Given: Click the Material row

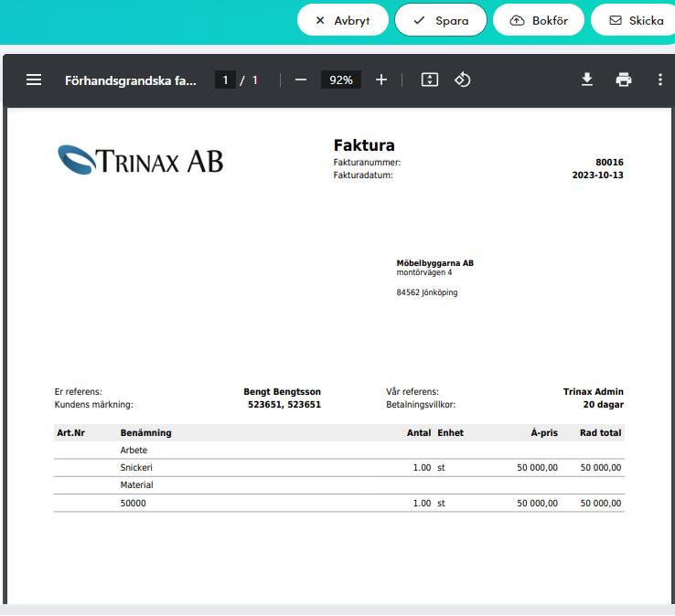Looking at the screenshot, I should point(339,485).
